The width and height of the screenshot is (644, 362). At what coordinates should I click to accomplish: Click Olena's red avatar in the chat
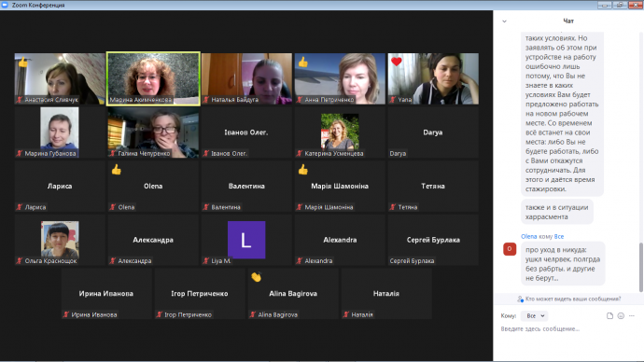[510, 249]
